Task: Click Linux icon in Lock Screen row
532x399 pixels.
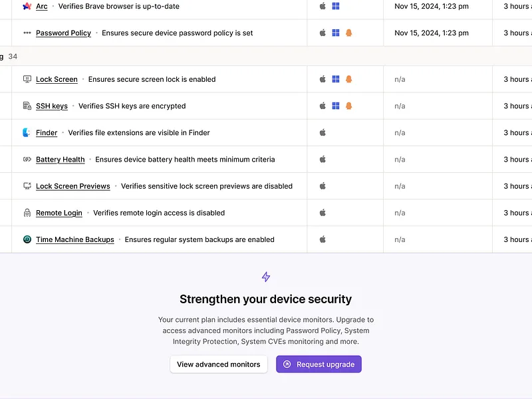Action: 348,79
